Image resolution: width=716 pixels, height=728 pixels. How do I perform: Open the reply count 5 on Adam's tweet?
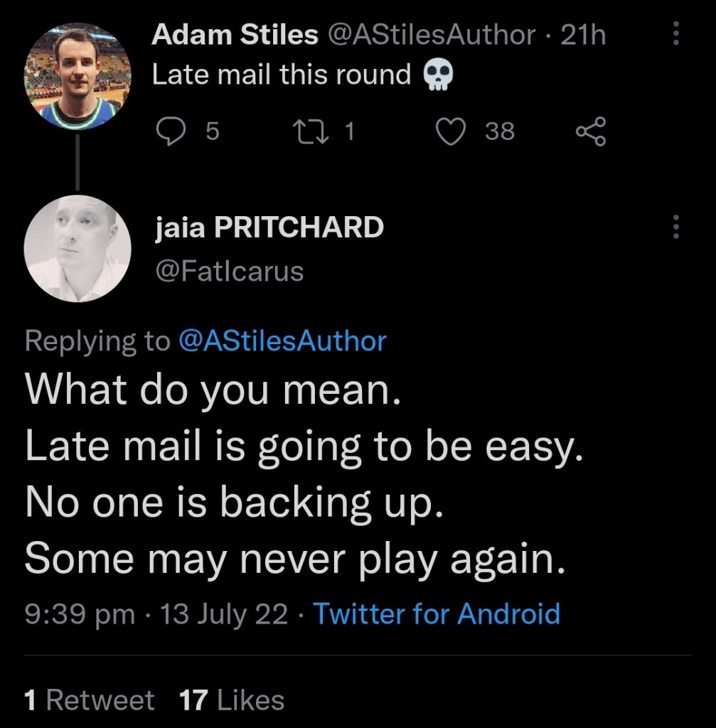(212, 132)
